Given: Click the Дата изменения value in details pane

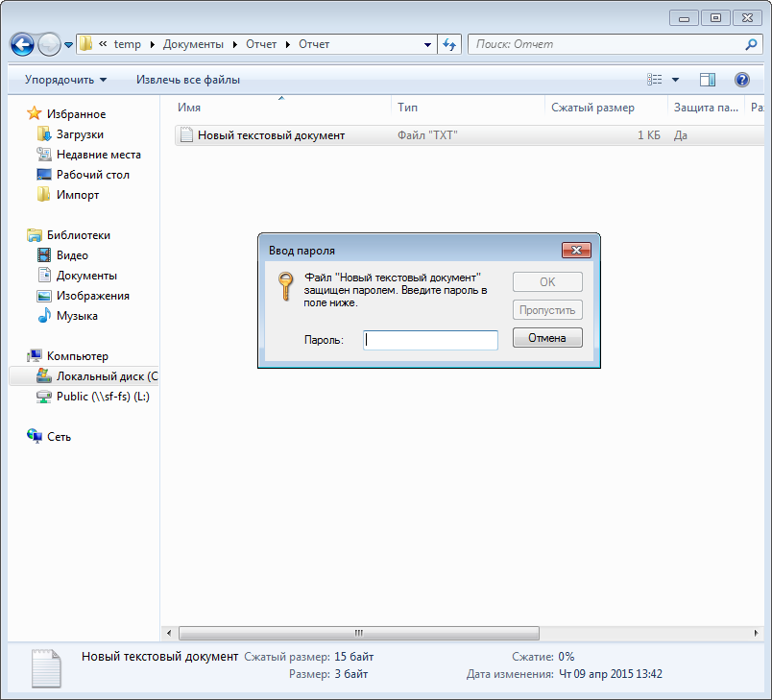Looking at the screenshot, I should [x=611, y=674].
